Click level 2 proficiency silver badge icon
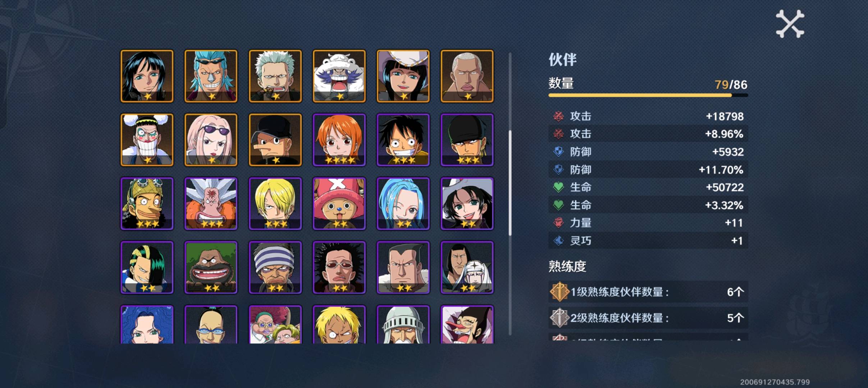Viewport: 868px width, 388px height. pyautogui.click(x=559, y=318)
